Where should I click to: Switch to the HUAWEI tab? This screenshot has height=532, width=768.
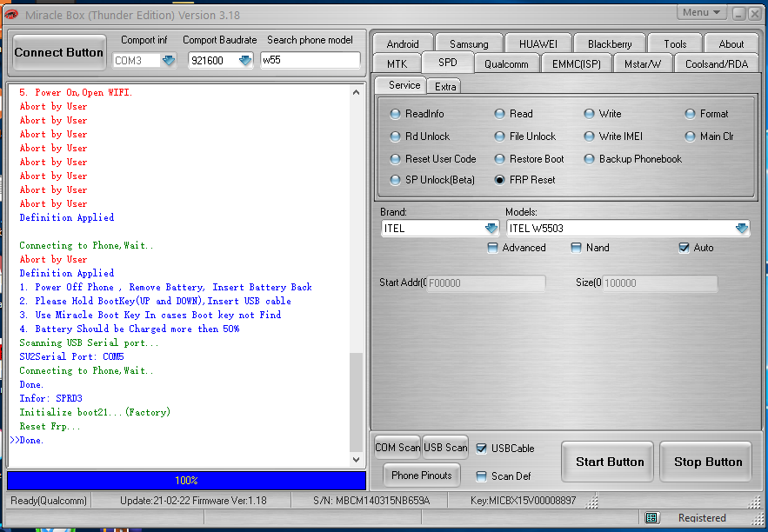tap(538, 44)
